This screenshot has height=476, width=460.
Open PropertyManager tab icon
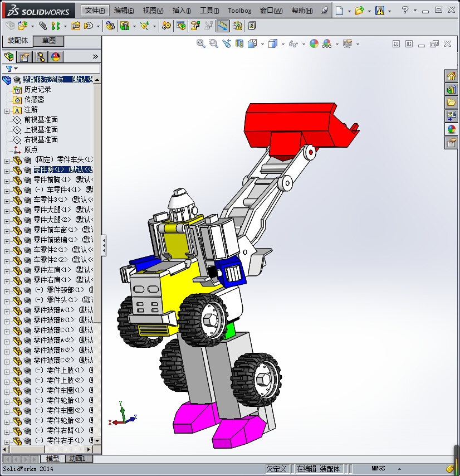click(25, 57)
